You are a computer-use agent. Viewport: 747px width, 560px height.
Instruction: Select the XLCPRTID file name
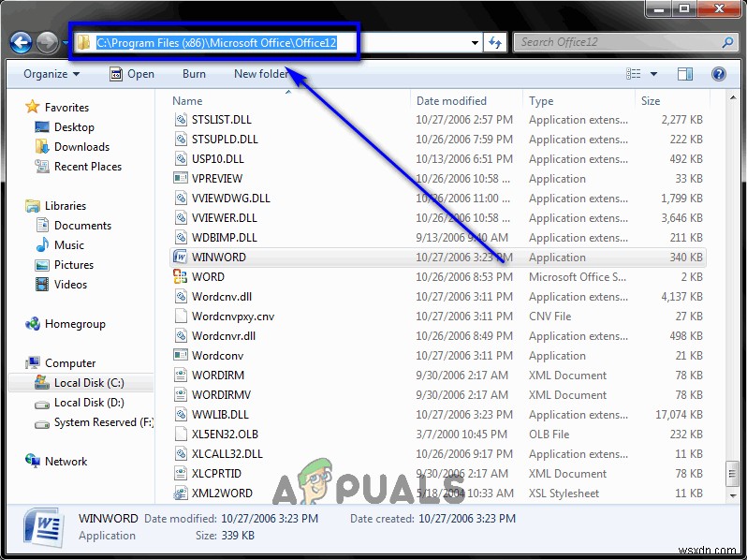tap(216, 474)
